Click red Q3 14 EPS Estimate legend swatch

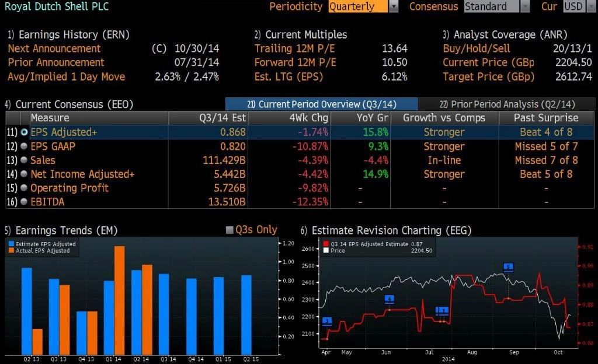coord(326,244)
